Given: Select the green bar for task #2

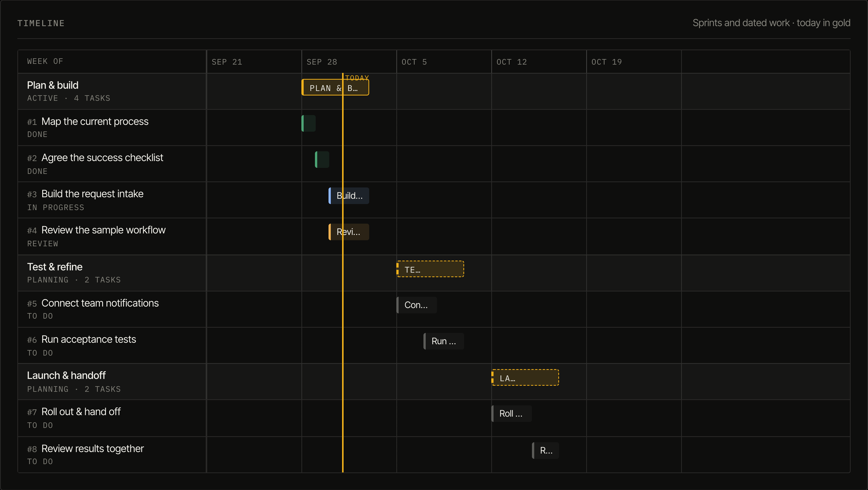Looking at the screenshot, I should 322,160.
